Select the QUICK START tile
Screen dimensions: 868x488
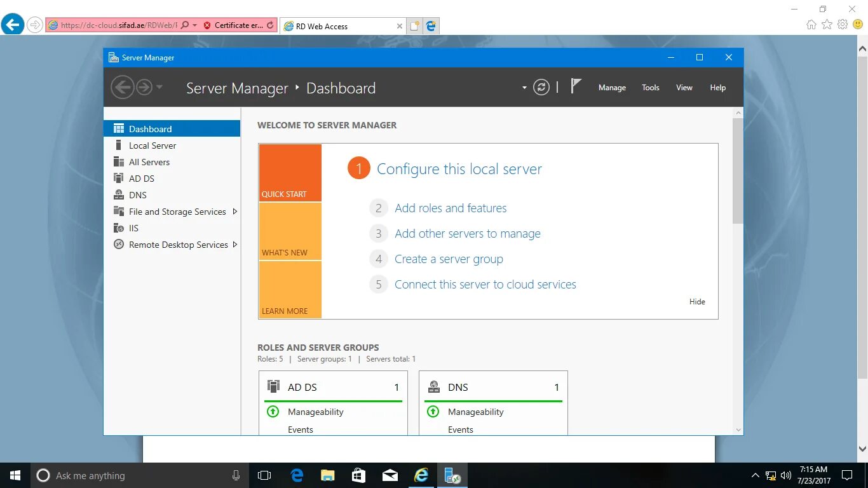point(290,173)
